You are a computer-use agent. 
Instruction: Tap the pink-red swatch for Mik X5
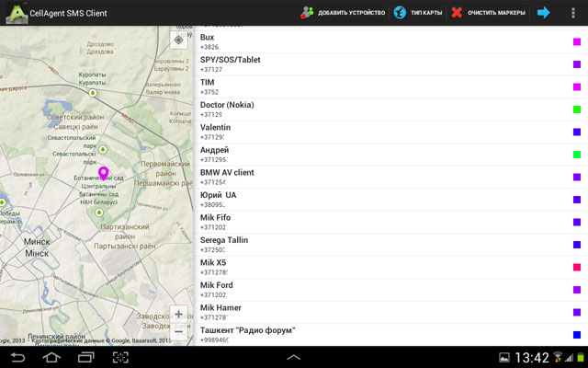(577, 267)
